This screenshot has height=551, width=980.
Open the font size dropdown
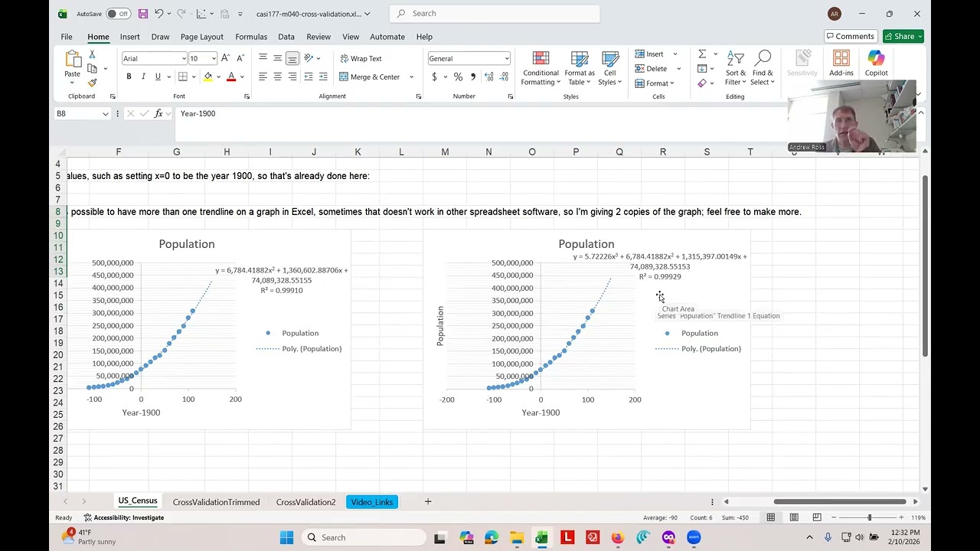tap(214, 59)
